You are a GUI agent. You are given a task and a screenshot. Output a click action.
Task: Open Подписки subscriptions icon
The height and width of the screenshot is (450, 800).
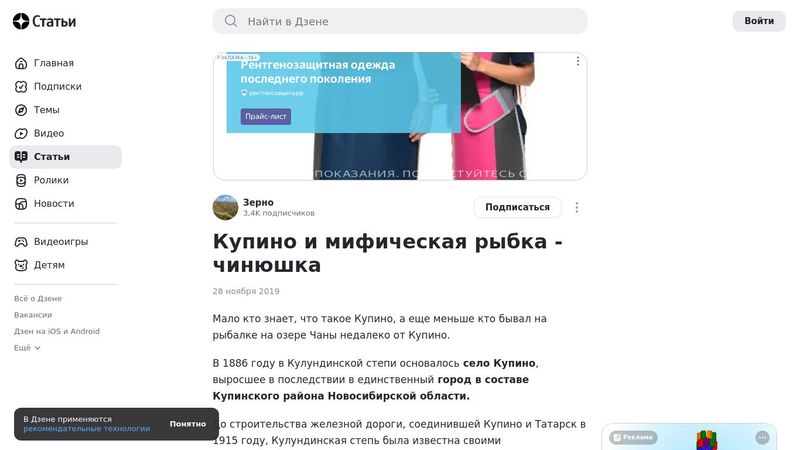click(x=21, y=87)
